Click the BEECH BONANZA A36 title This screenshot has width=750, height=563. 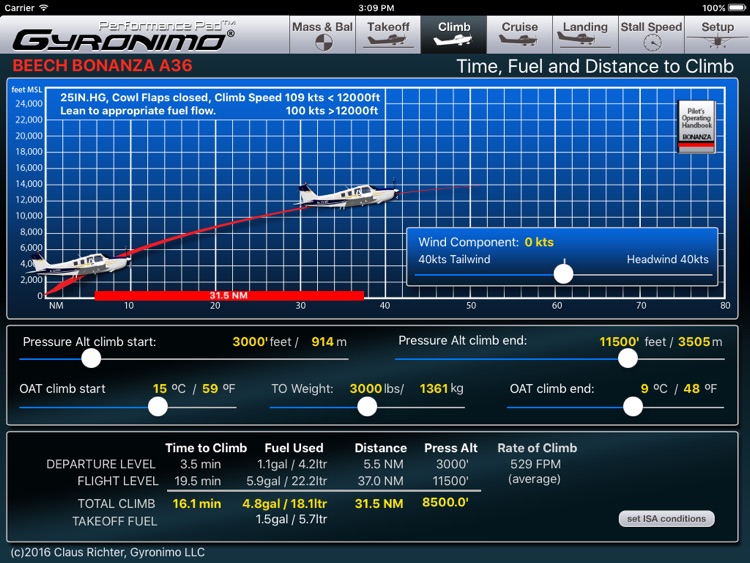[102, 66]
